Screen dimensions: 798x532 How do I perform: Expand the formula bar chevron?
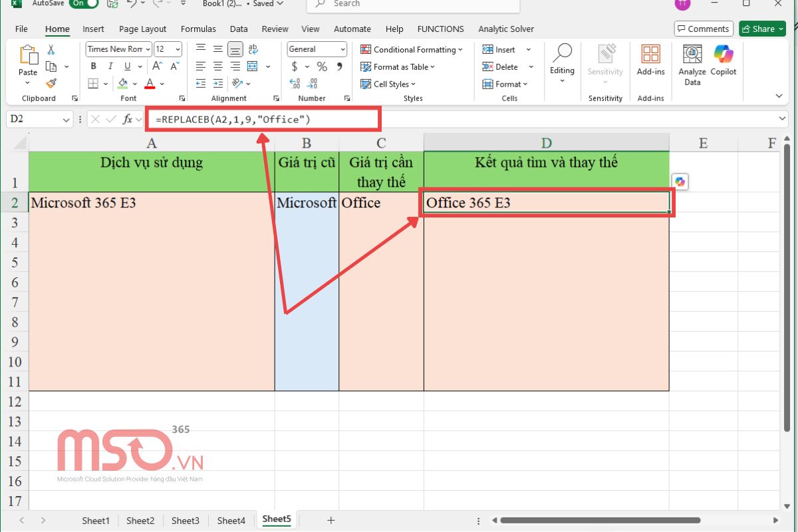click(782, 118)
